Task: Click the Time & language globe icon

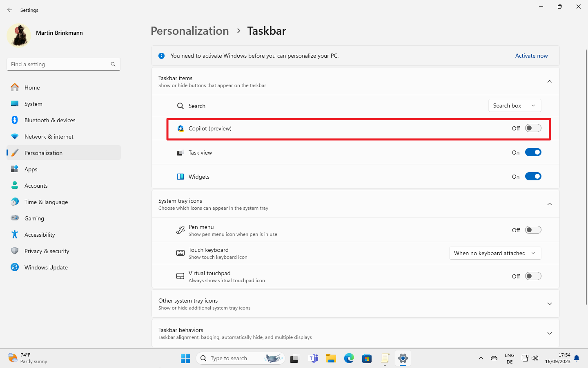Action: click(15, 202)
